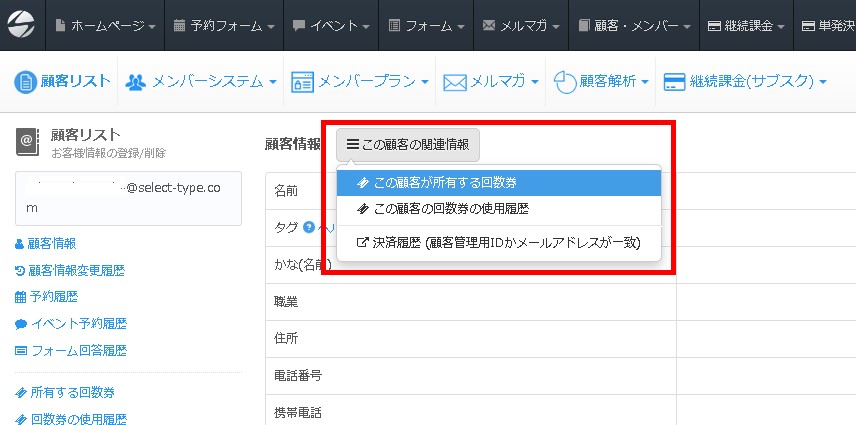Click the 名前 row label
Screen dimensions: 856x425
pos(286,190)
